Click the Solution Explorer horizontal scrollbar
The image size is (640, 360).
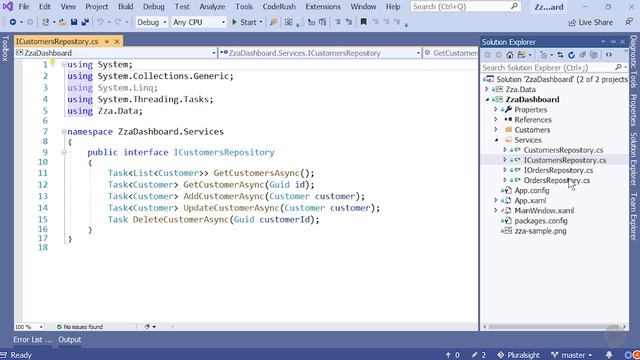[x=554, y=327]
